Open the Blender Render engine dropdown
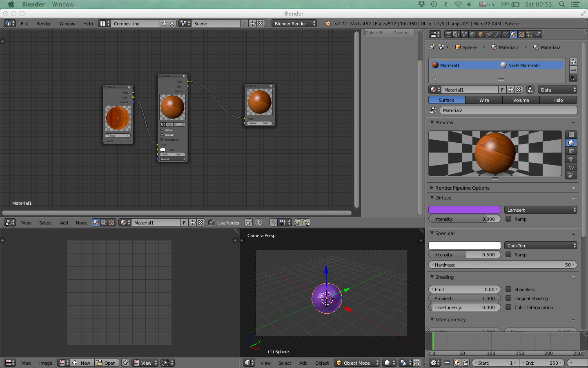Screen dimensions: 588x368 (x=294, y=23)
